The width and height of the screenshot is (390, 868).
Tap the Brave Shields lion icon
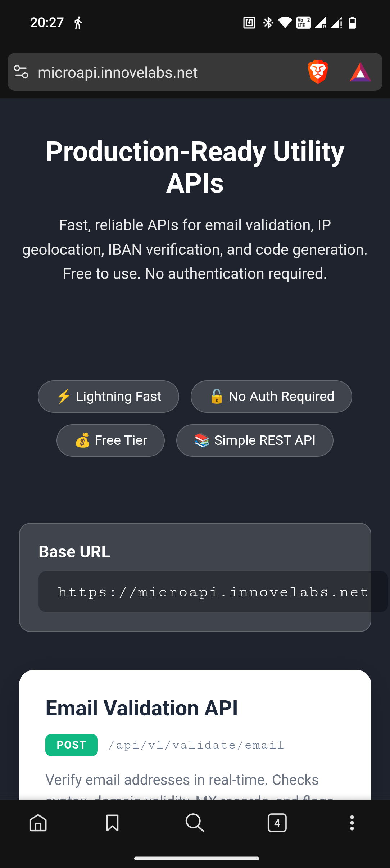click(318, 72)
